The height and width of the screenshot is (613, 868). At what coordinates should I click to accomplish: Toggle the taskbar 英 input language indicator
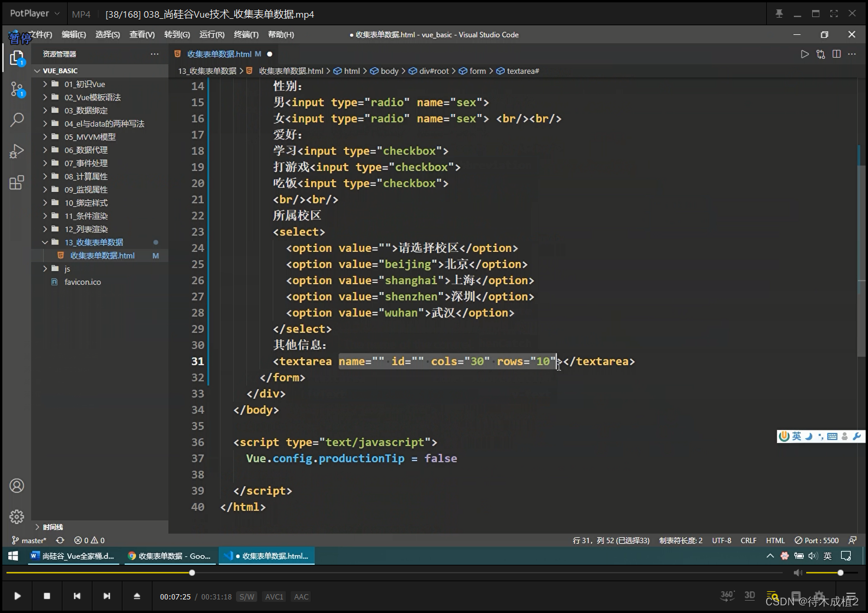(x=827, y=556)
